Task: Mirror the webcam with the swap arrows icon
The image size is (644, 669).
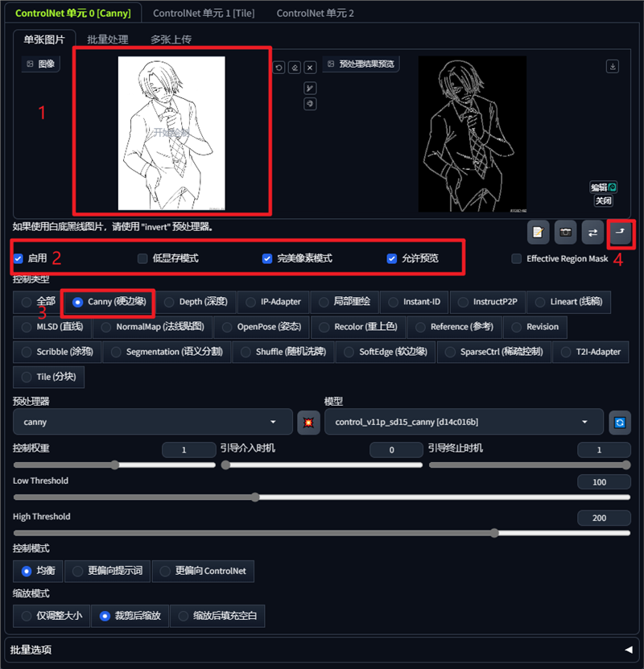Action: pos(592,232)
